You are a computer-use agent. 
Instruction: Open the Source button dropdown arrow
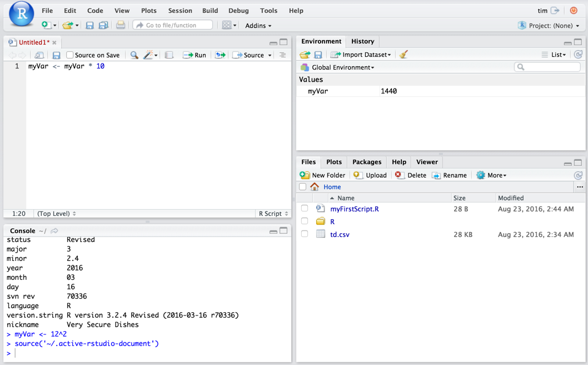(x=270, y=55)
